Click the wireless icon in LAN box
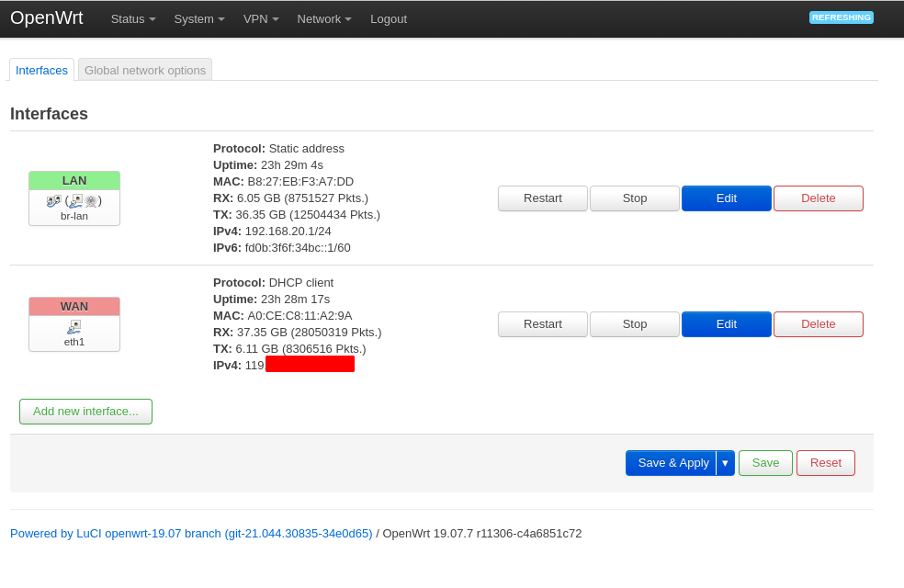904x588 pixels. click(x=91, y=201)
